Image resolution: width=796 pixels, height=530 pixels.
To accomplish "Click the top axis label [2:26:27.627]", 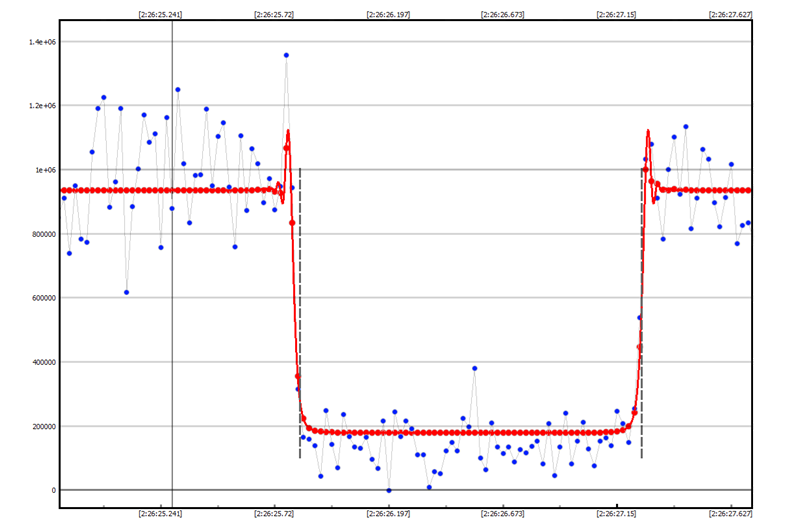I will 731,15.
